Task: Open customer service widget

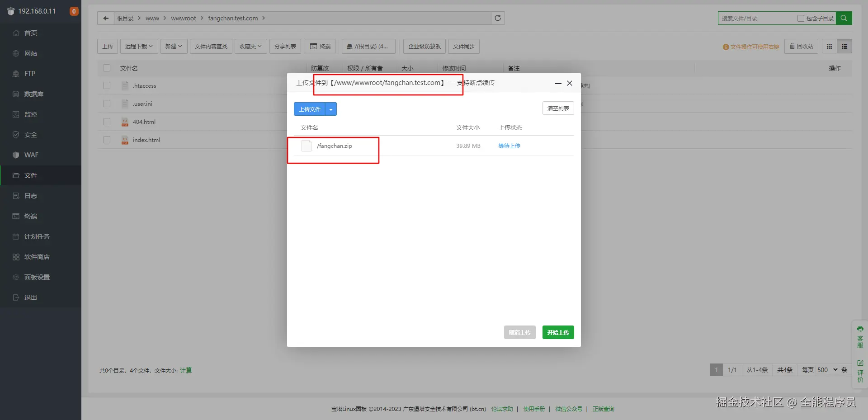Action: [x=860, y=337]
